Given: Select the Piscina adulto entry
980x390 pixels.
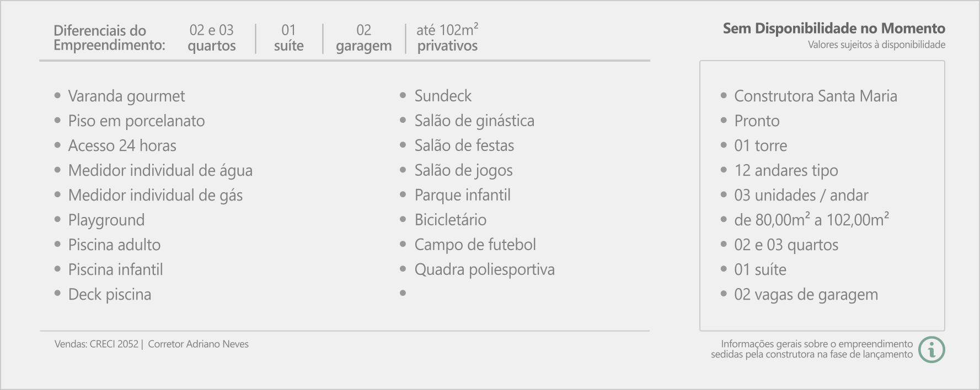Looking at the screenshot, I should 114,245.
